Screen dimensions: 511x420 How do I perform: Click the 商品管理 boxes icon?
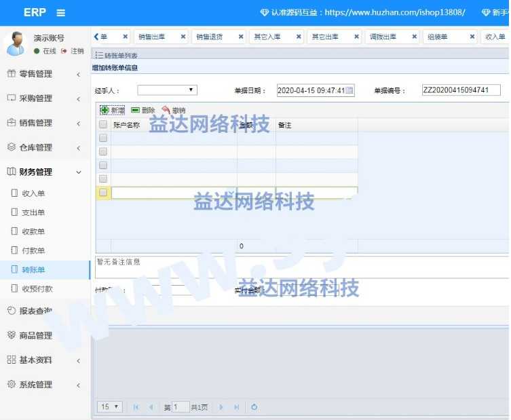coord(12,335)
